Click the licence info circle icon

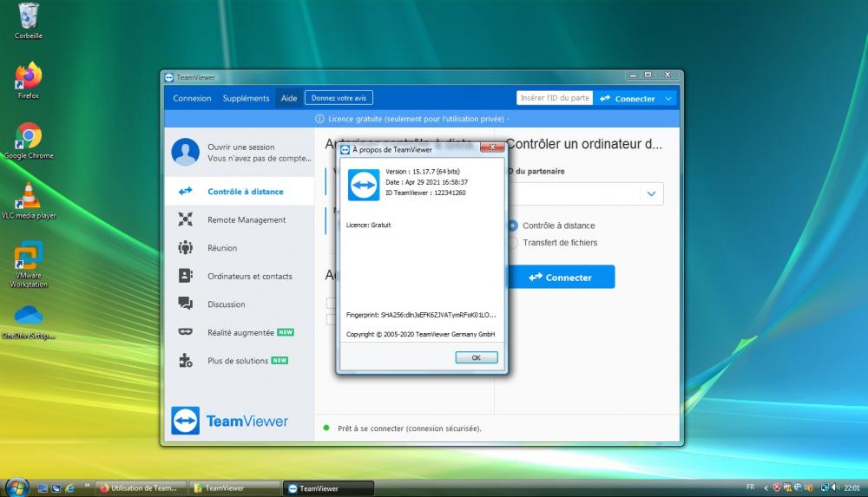pos(319,119)
